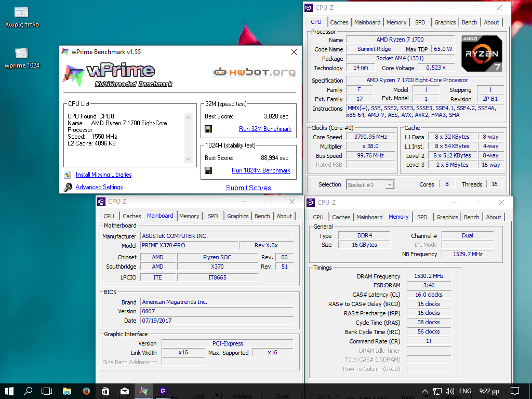532x399 pixels.
Task: Open taskbar Search magnifier
Action: click(28, 391)
